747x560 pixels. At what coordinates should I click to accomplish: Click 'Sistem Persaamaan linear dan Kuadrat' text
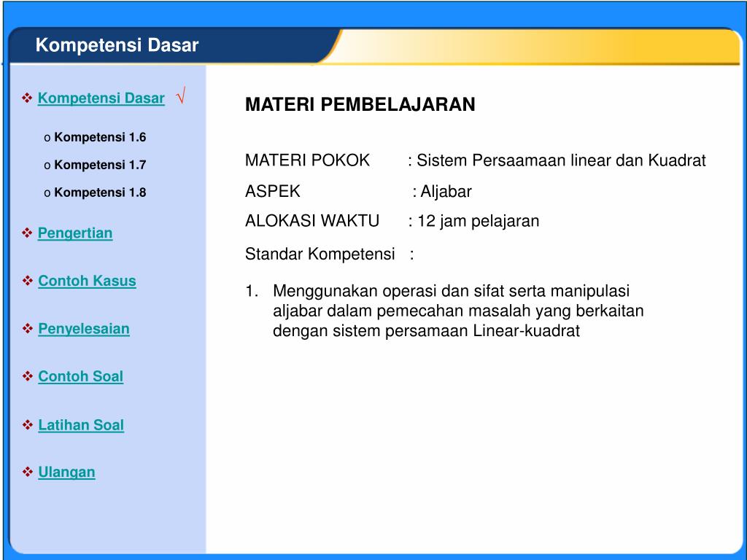(x=561, y=160)
